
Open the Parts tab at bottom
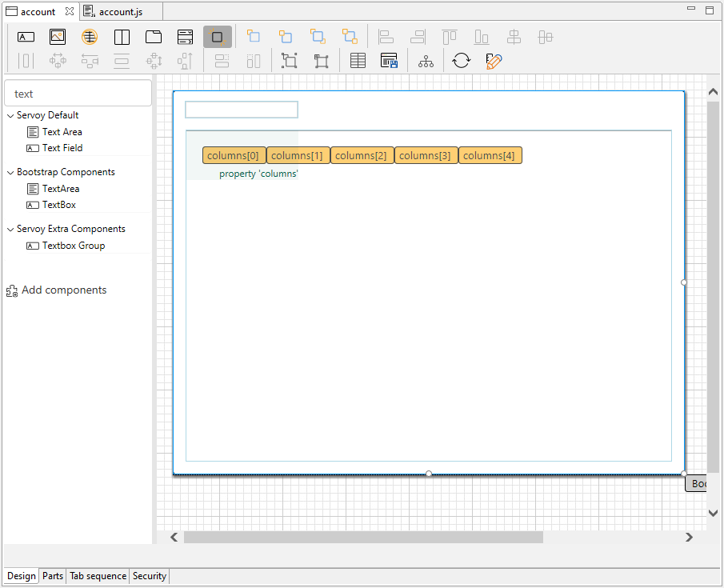[53, 576]
